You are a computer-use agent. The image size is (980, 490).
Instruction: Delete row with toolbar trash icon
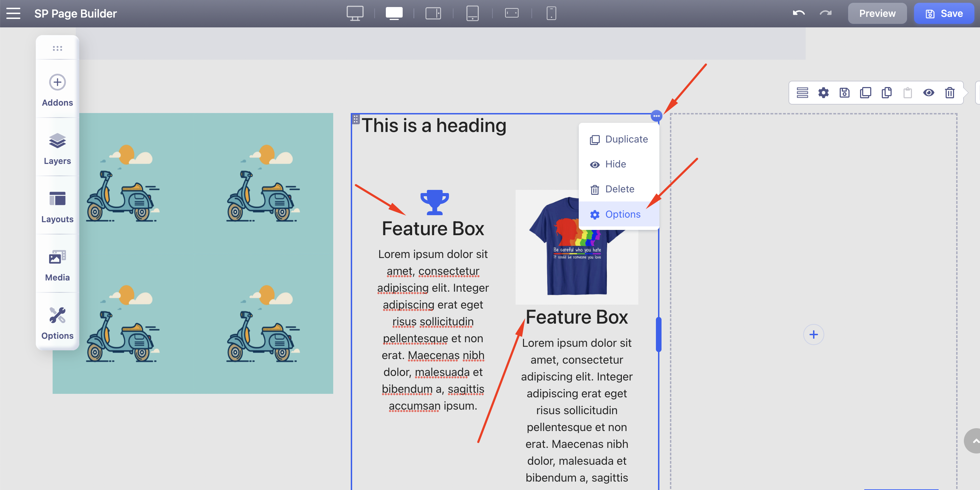[x=949, y=93]
